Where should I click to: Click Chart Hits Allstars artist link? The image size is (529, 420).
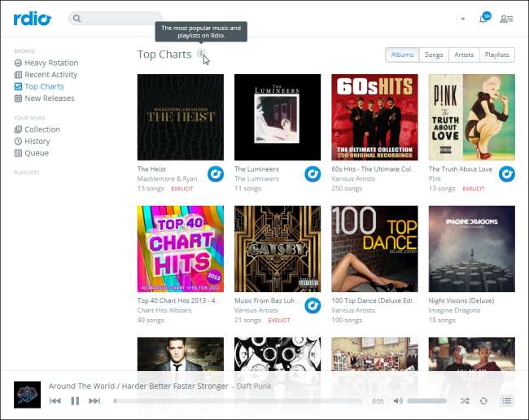164,310
